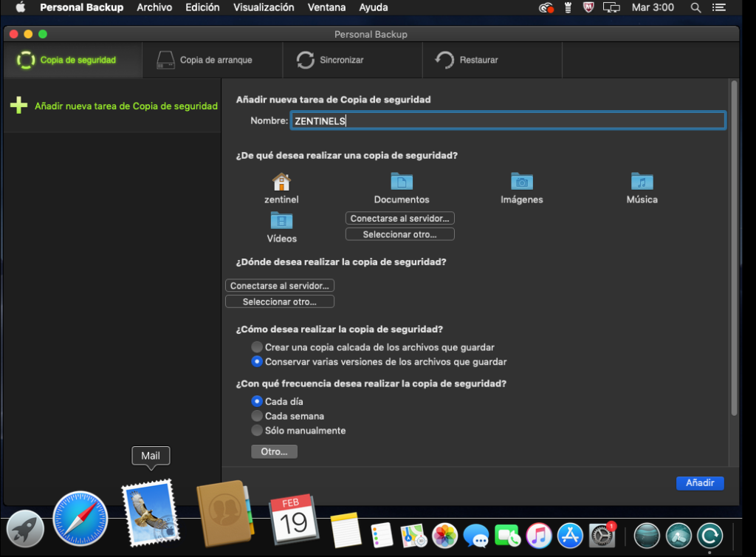The image size is (756, 557).
Task: Click the Nombre text field
Action: (508, 120)
